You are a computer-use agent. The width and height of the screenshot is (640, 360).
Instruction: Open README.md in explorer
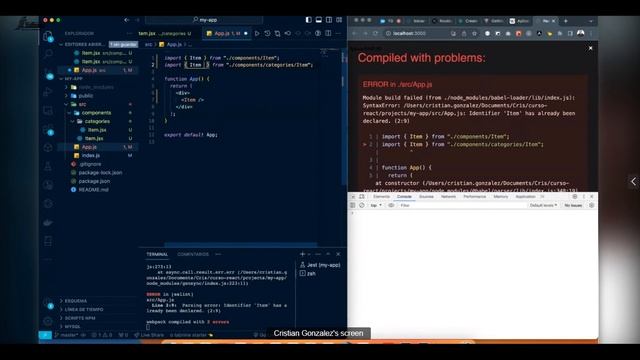tap(93, 190)
